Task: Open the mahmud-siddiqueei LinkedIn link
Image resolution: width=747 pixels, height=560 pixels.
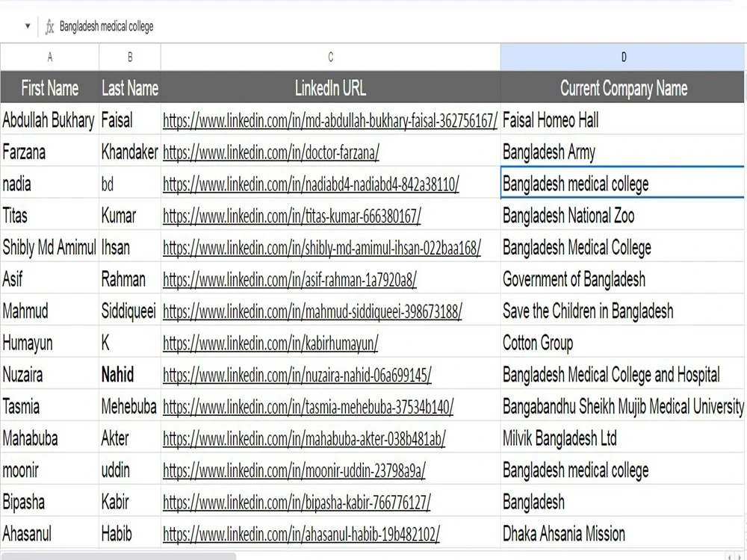Action: 312,312
